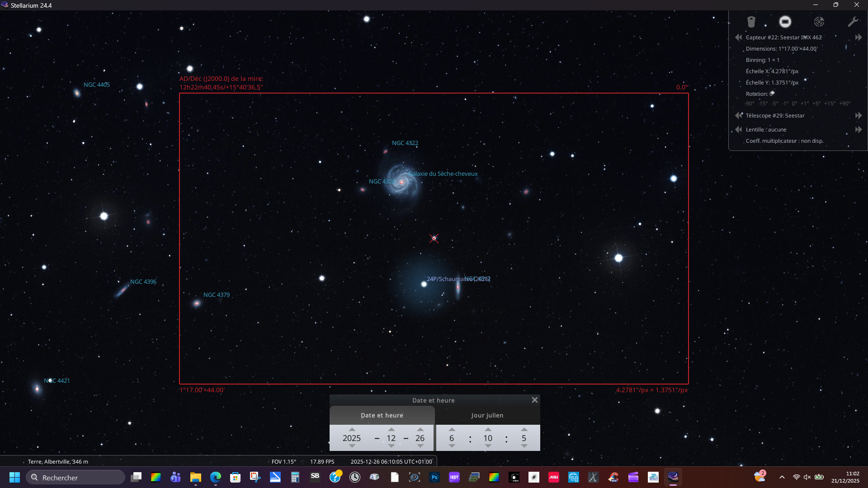The image size is (868, 488).
Task: Select next telescope after Seestar
Action: tap(858, 116)
